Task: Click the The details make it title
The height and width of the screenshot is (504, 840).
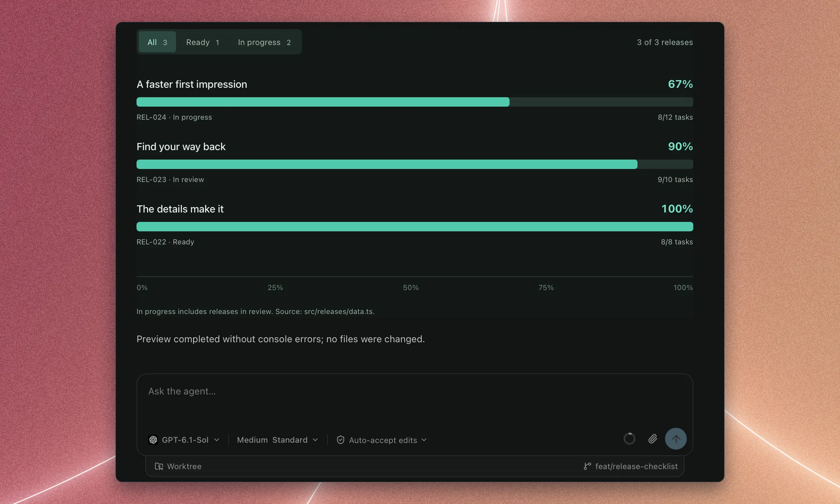Action: click(180, 209)
